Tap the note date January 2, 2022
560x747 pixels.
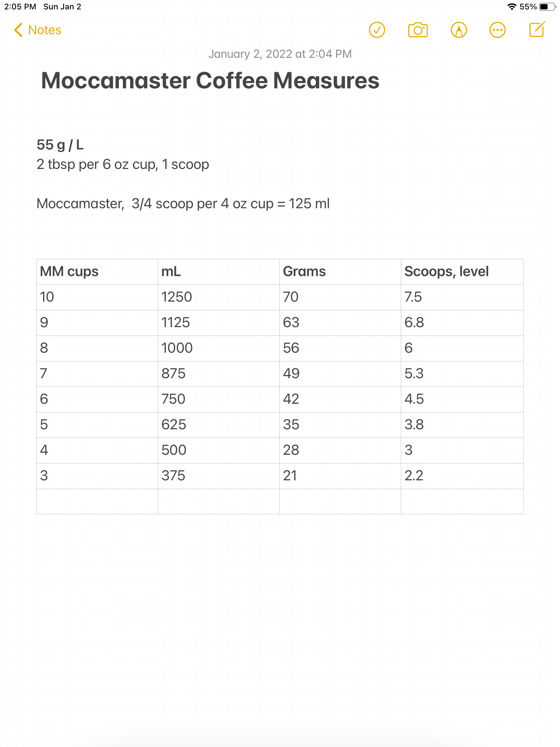(280, 54)
